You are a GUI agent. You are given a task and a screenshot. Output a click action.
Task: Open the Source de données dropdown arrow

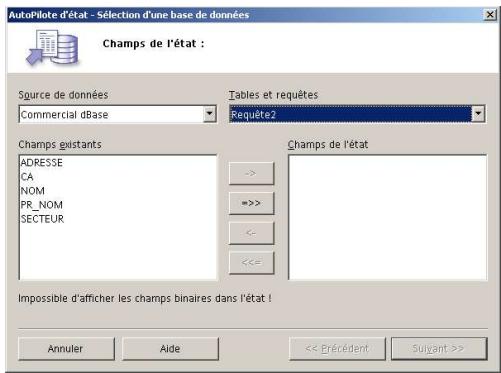209,114
